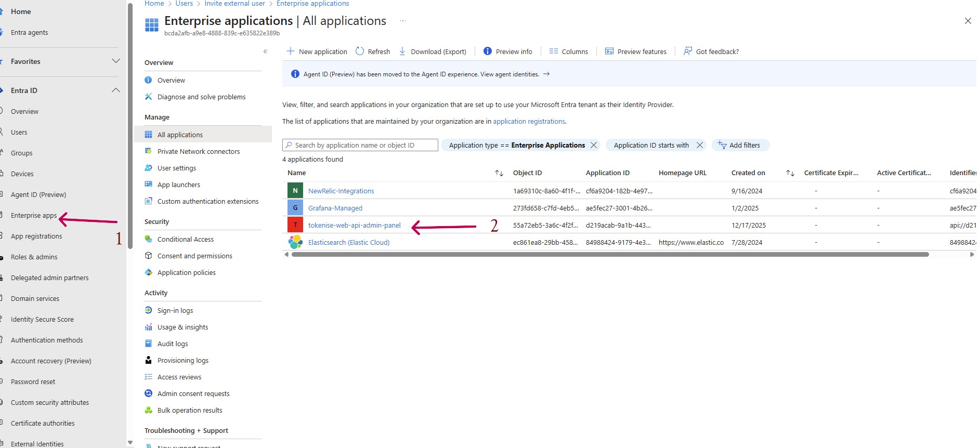Click Created on date 12/17/2025
980x448 pixels.
[749, 225]
